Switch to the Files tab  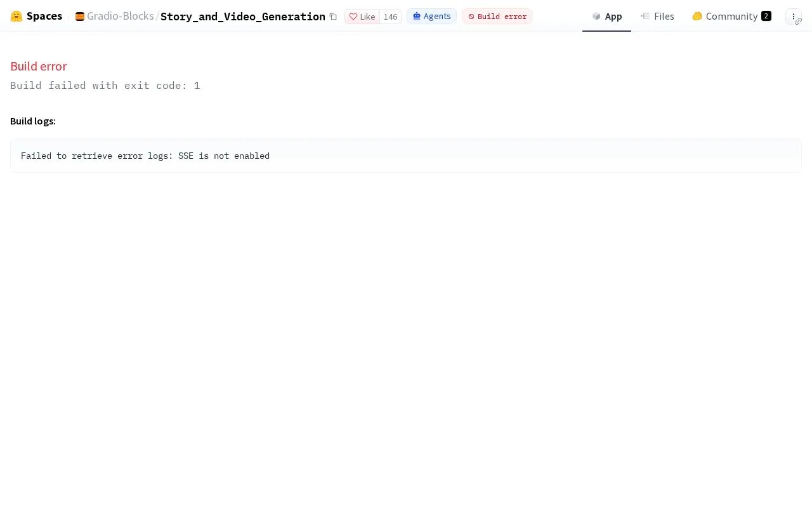click(657, 17)
